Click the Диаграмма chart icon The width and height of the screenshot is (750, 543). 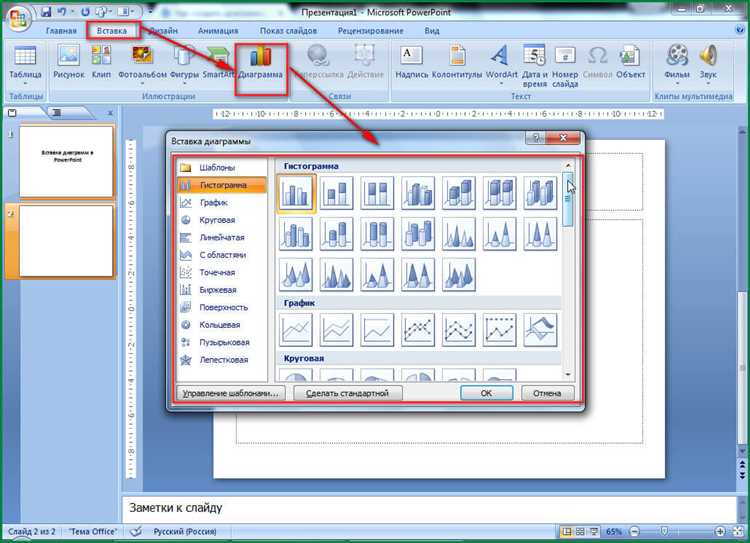click(261, 56)
